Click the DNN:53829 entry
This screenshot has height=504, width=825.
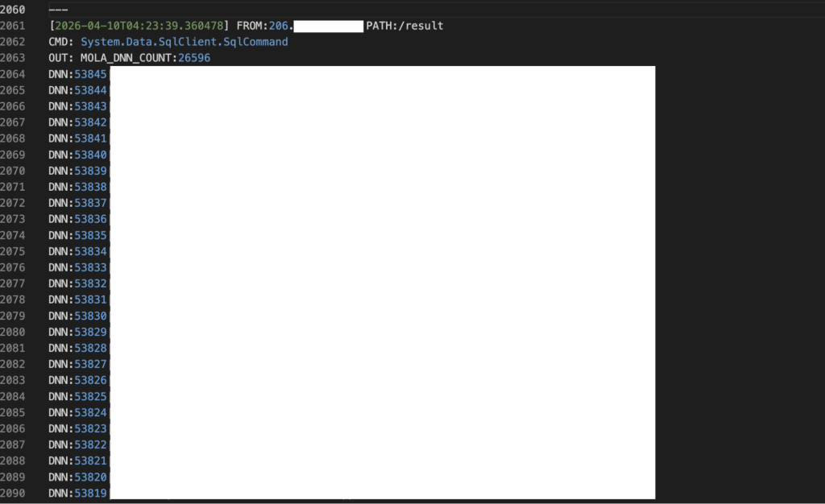pyautogui.click(x=77, y=332)
